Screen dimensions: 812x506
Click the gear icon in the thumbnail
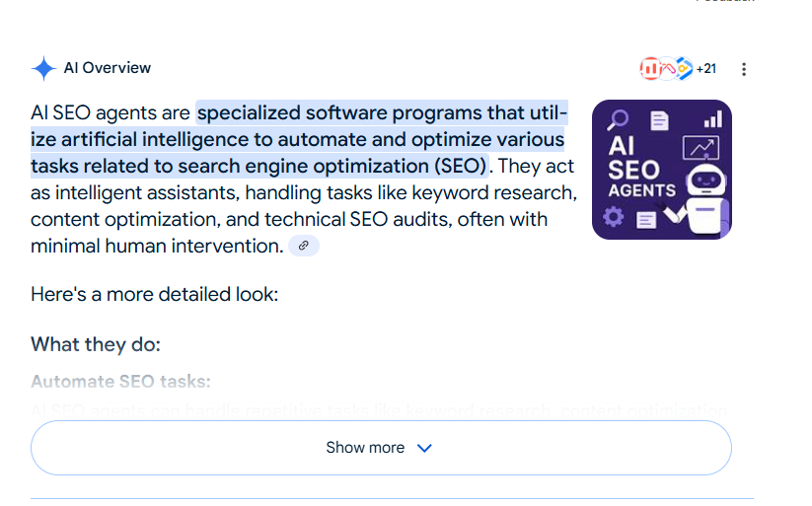click(614, 216)
